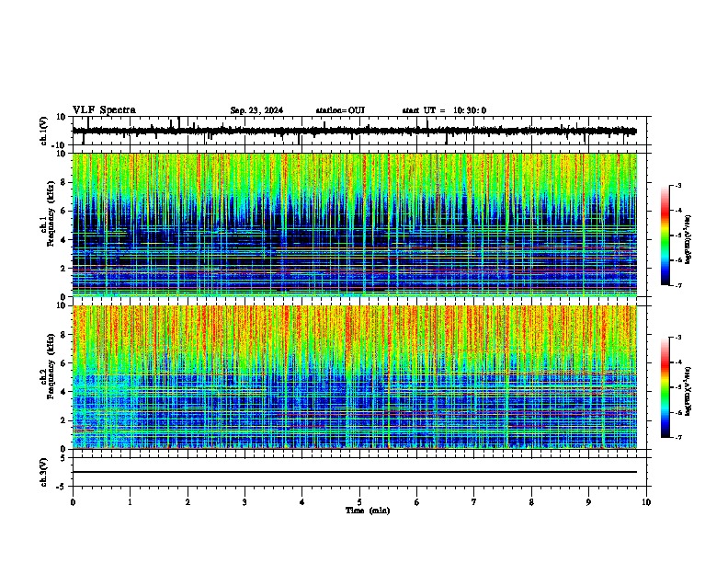Click the flat ch.3 voltage line
The image size is (728, 563).
[355, 472]
